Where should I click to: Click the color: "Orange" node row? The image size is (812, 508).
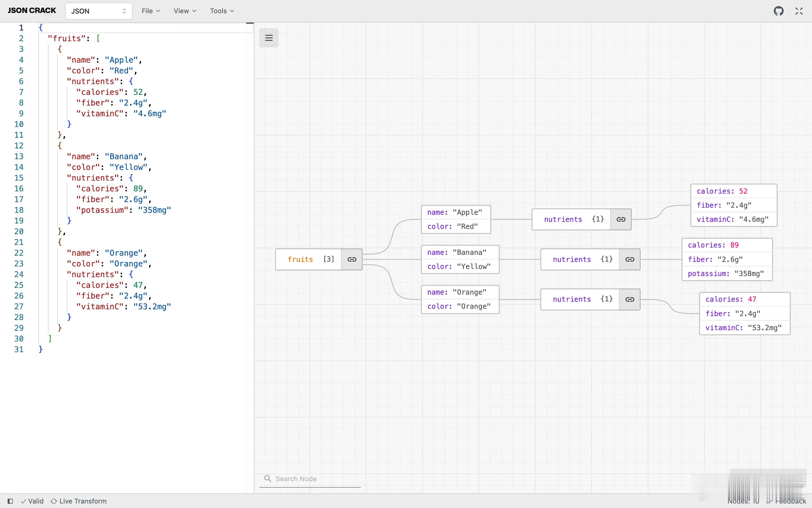point(460,306)
